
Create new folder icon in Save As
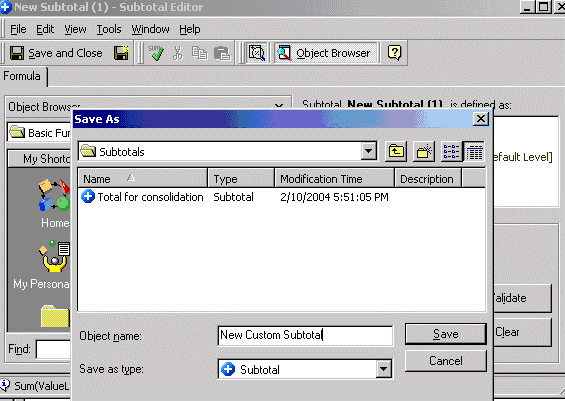[x=424, y=151]
